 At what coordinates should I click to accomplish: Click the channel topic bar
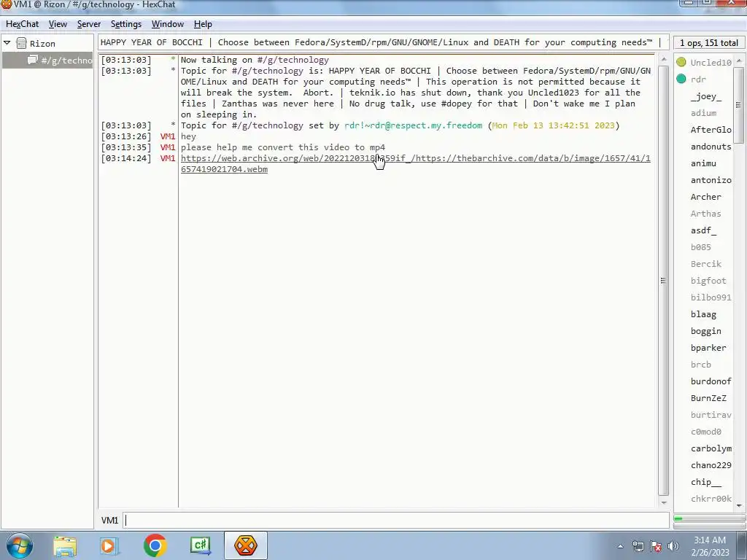384,42
